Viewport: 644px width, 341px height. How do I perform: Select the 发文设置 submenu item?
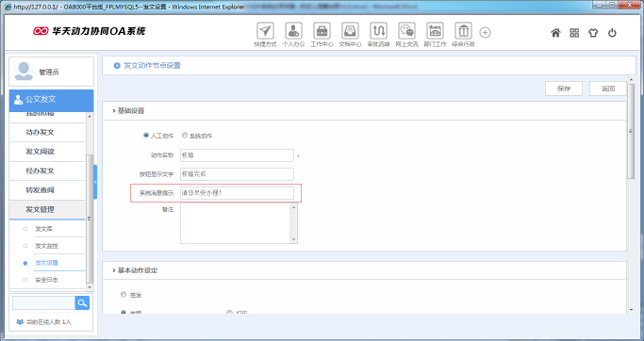pyautogui.click(x=46, y=263)
